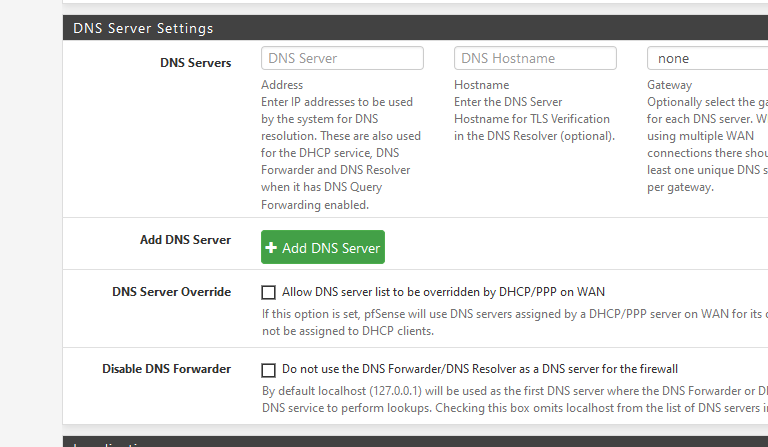Click the bold DNS Server Override row label
The height and width of the screenshot is (447, 768).
(171, 291)
